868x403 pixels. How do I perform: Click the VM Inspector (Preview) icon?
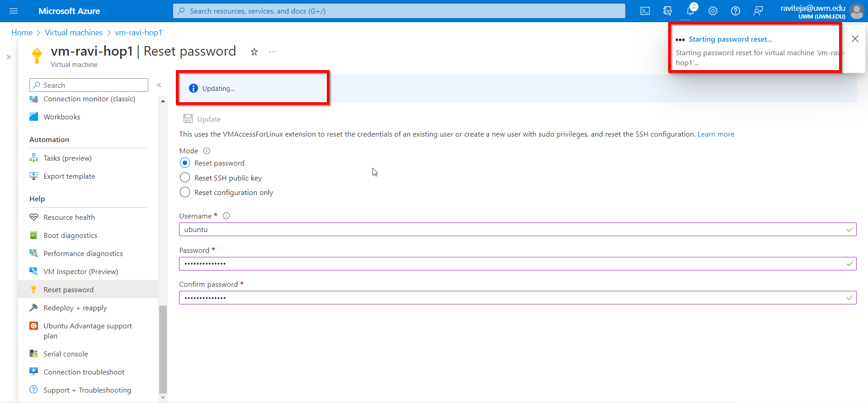point(34,271)
